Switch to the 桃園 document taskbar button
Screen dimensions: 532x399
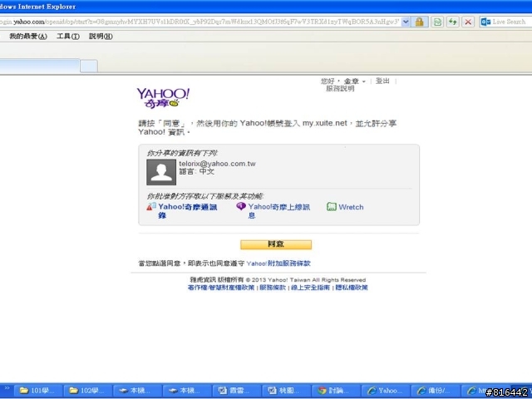tap(286, 391)
